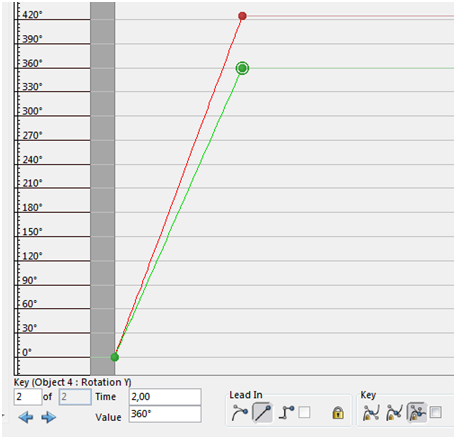This screenshot has width=456, height=439.
Task: Toggle the checkbox in the Key group
Action: 435,413
